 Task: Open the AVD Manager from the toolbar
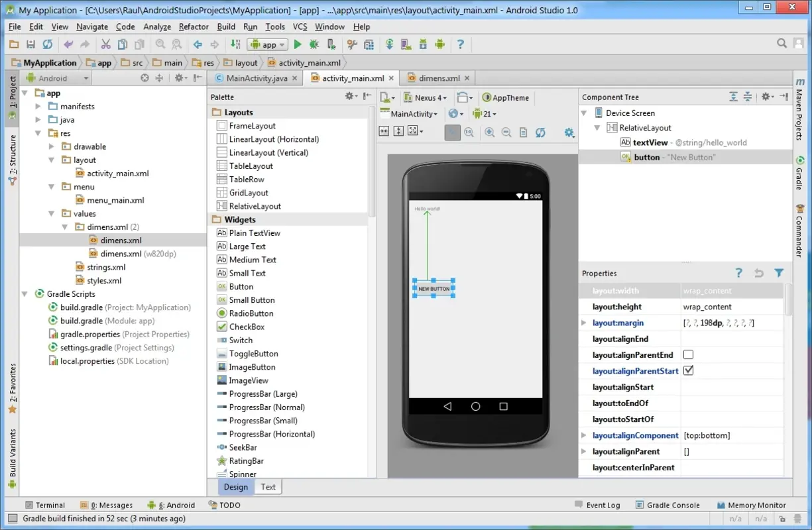point(406,44)
